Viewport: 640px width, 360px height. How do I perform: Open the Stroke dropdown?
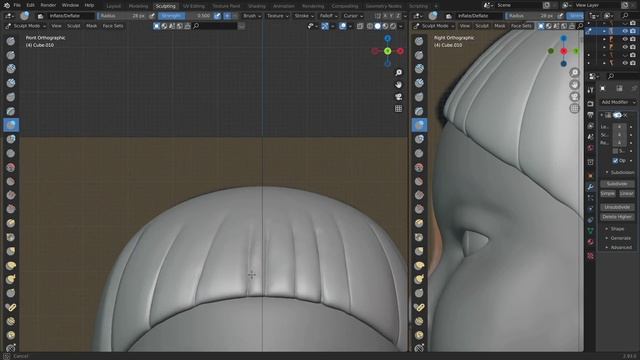click(304, 16)
